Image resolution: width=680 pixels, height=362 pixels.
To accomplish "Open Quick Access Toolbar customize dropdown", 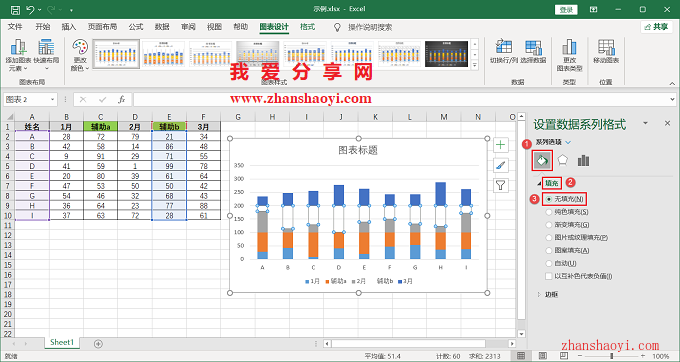I will coord(71,10).
